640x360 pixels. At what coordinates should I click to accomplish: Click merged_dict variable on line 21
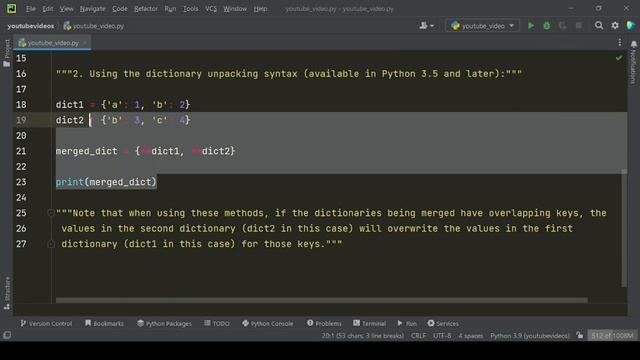pyautogui.click(x=87, y=151)
